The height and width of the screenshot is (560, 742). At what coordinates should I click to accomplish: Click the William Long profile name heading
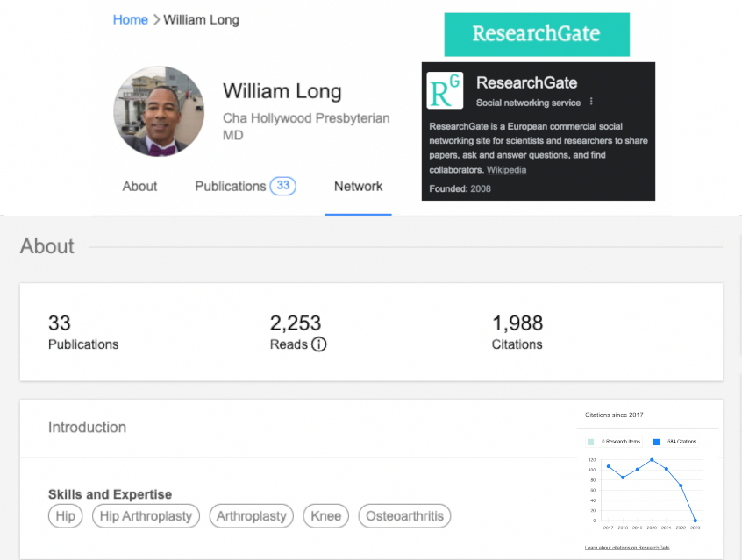pyautogui.click(x=282, y=91)
